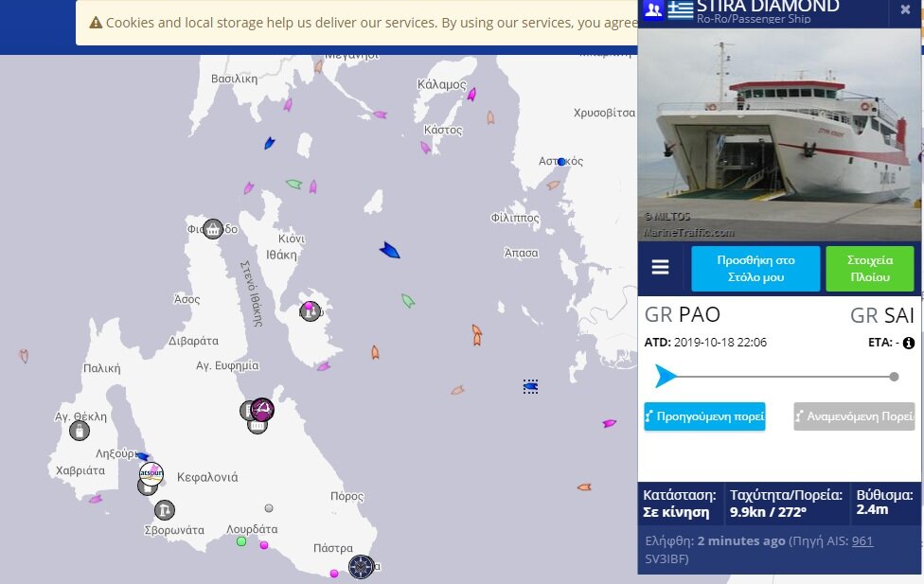Select the port marker below Αγ. Θέκλη
The image size is (924, 584).
click(80, 431)
